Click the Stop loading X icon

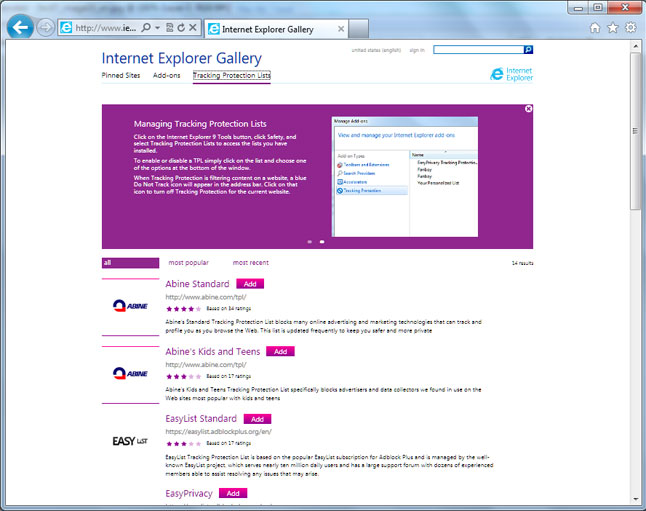(192, 28)
